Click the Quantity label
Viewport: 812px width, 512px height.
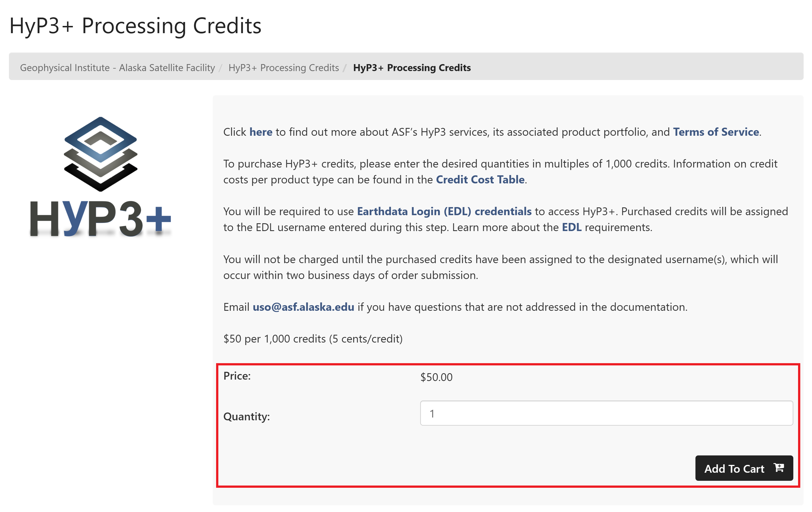(x=246, y=417)
